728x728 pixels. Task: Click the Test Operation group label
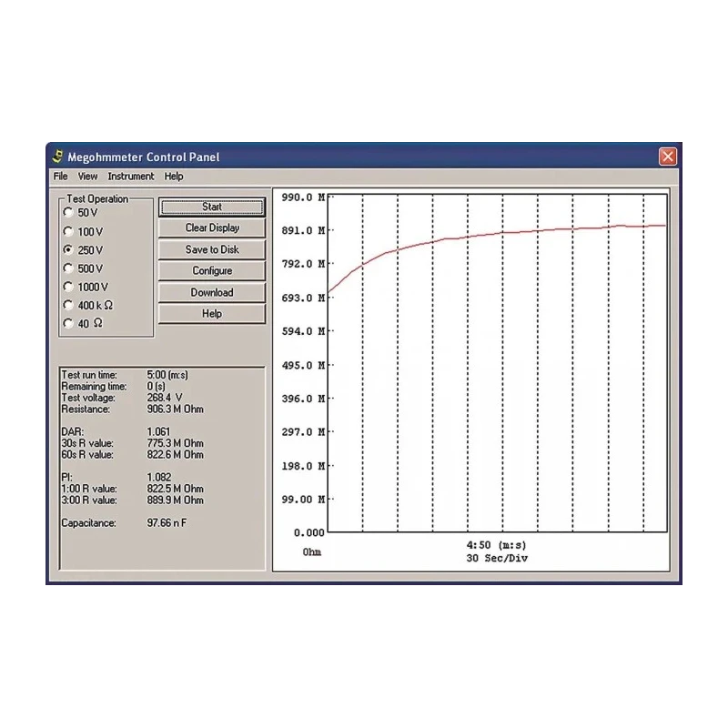(x=97, y=198)
